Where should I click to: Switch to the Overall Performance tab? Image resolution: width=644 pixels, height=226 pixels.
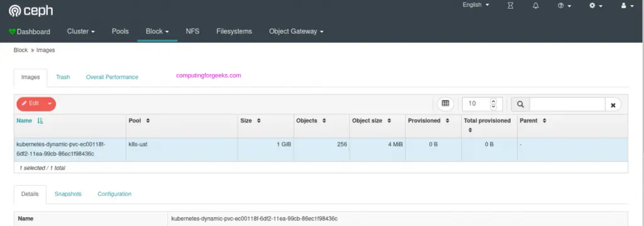112,77
